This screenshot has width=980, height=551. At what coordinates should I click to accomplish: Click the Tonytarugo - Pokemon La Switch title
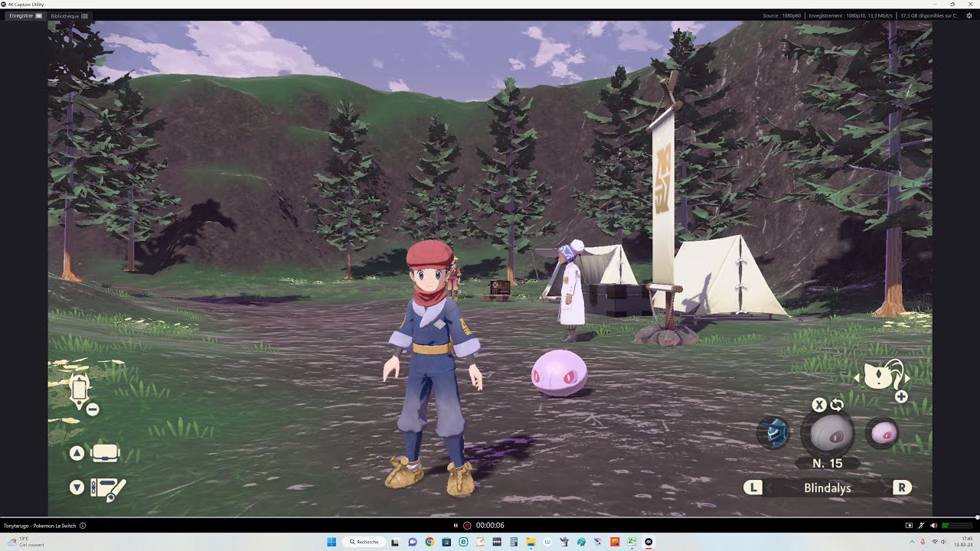click(x=40, y=526)
